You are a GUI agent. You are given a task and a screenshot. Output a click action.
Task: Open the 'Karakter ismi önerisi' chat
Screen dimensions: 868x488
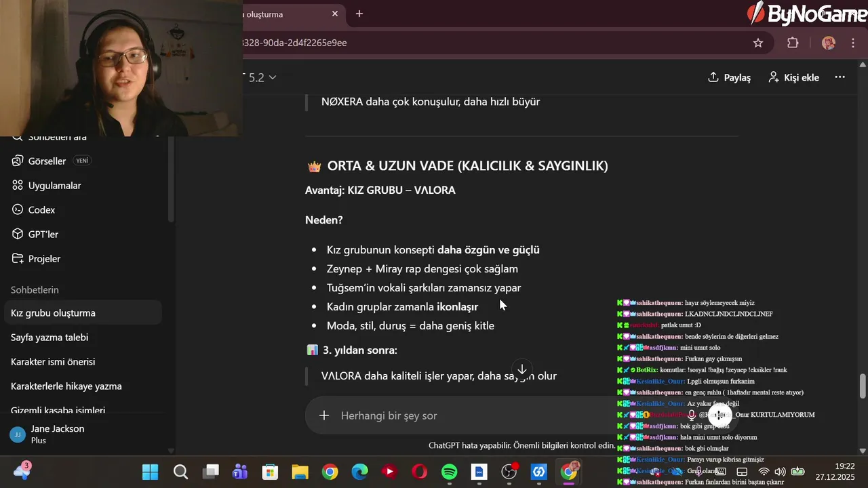pos(83,361)
